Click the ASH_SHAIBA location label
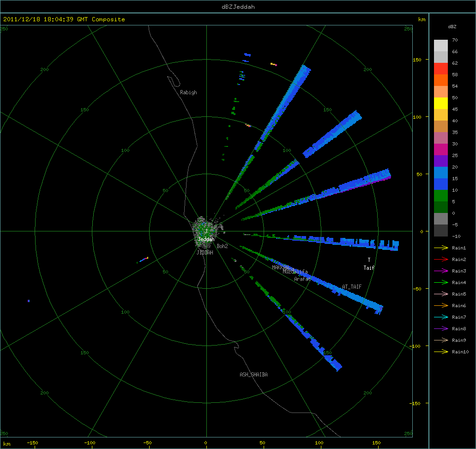The height and width of the screenshot is (449, 476). tap(254, 375)
